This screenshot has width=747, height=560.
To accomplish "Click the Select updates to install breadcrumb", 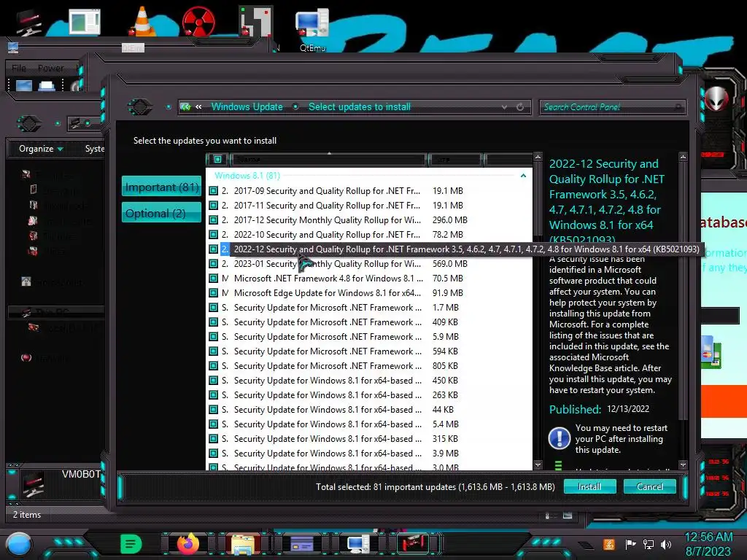I will tap(359, 107).
